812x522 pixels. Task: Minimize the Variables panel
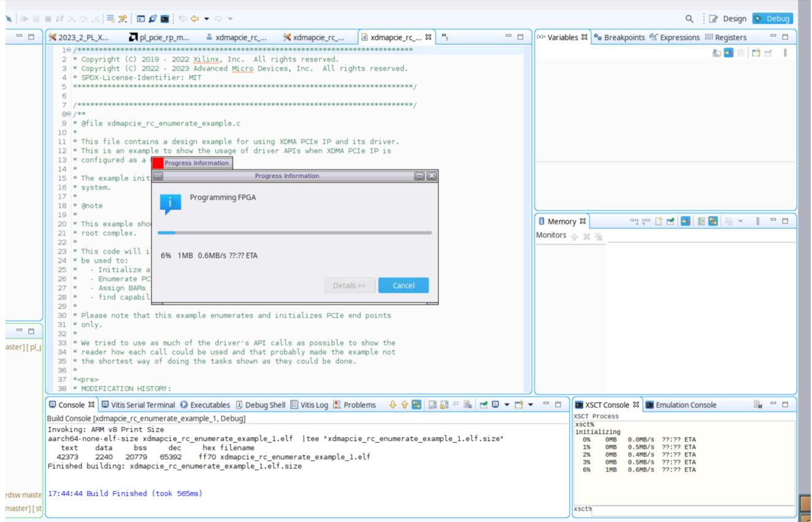773,37
